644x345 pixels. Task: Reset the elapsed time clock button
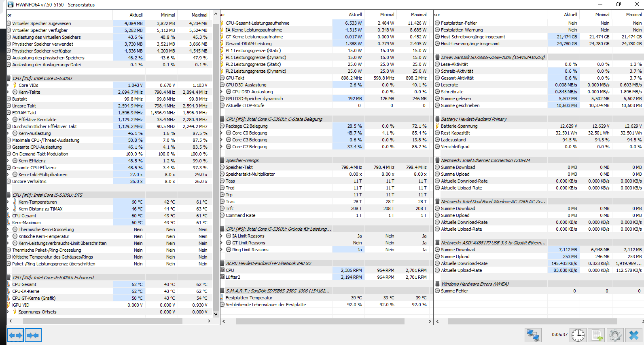point(578,335)
